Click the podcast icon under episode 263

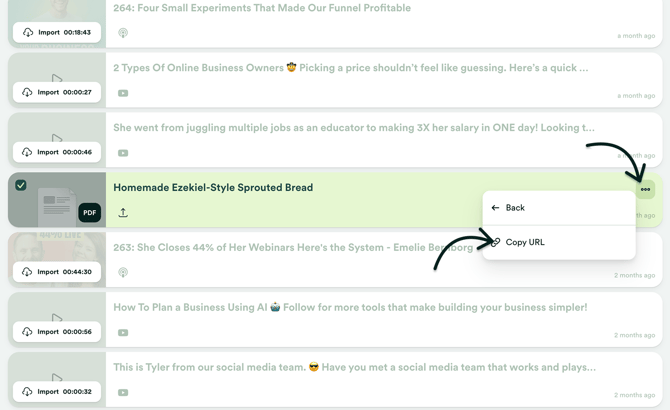tap(123, 272)
